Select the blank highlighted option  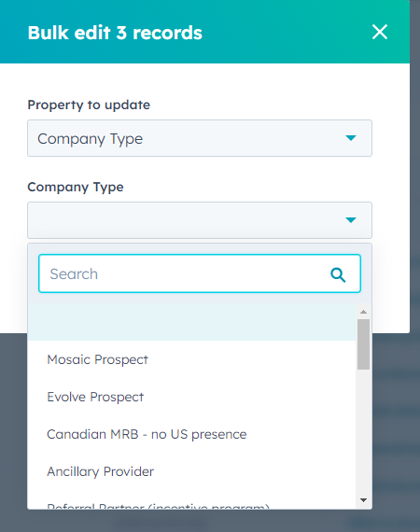[x=191, y=322]
